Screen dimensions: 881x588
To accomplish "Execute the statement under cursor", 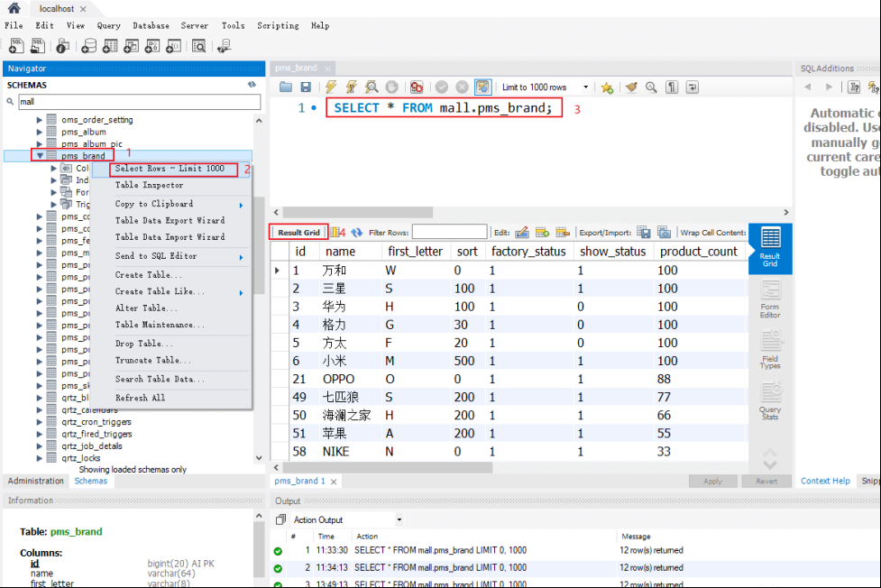I will 351,87.
